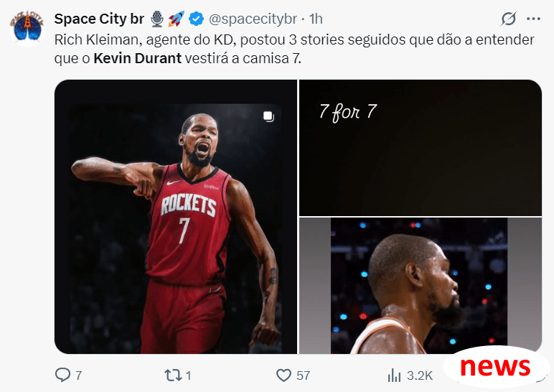This screenshot has height=392, width=554.
Task: Click the bold Kevin Durant text
Action: click(x=138, y=58)
